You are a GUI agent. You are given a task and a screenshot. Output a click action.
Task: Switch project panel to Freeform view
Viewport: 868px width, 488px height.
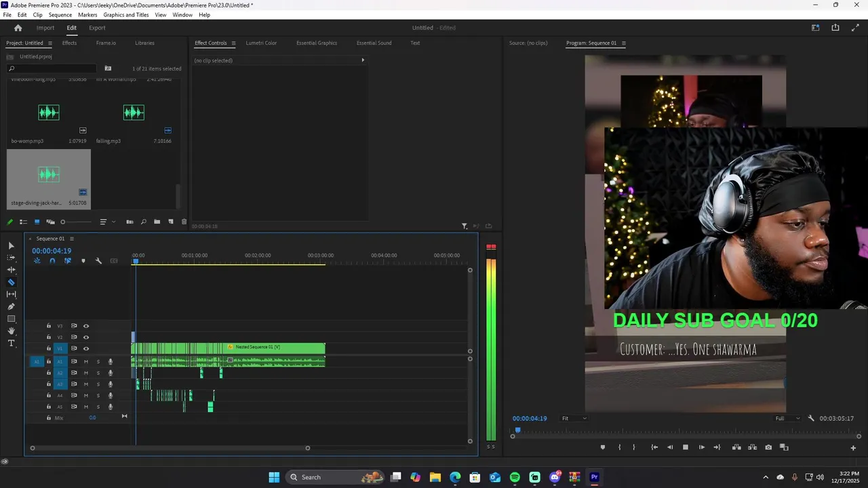(x=50, y=222)
